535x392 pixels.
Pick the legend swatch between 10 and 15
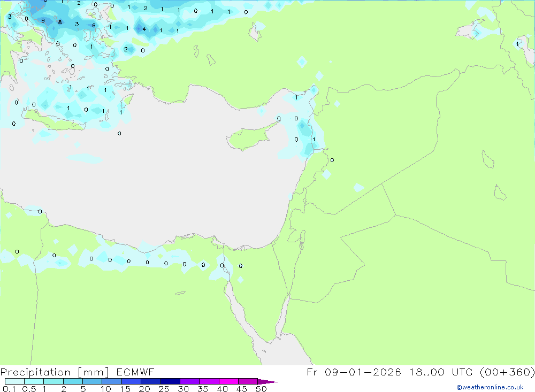(112, 381)
